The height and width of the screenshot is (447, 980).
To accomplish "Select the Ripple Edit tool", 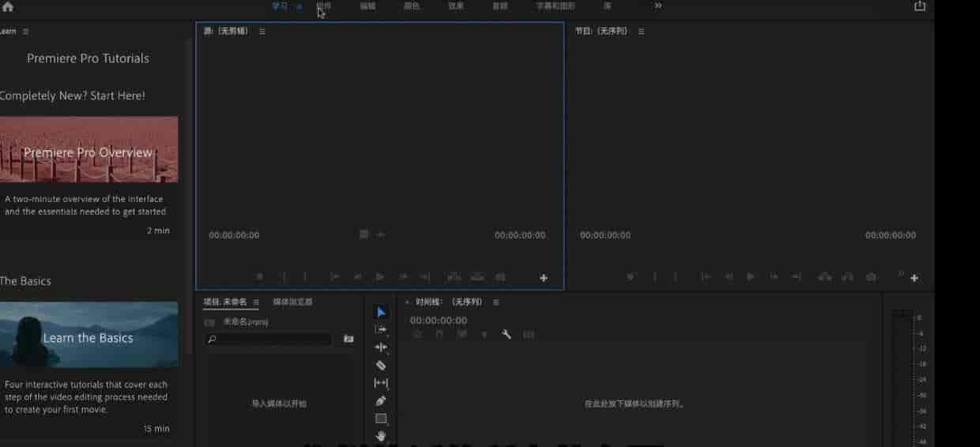I will [381, 347].
